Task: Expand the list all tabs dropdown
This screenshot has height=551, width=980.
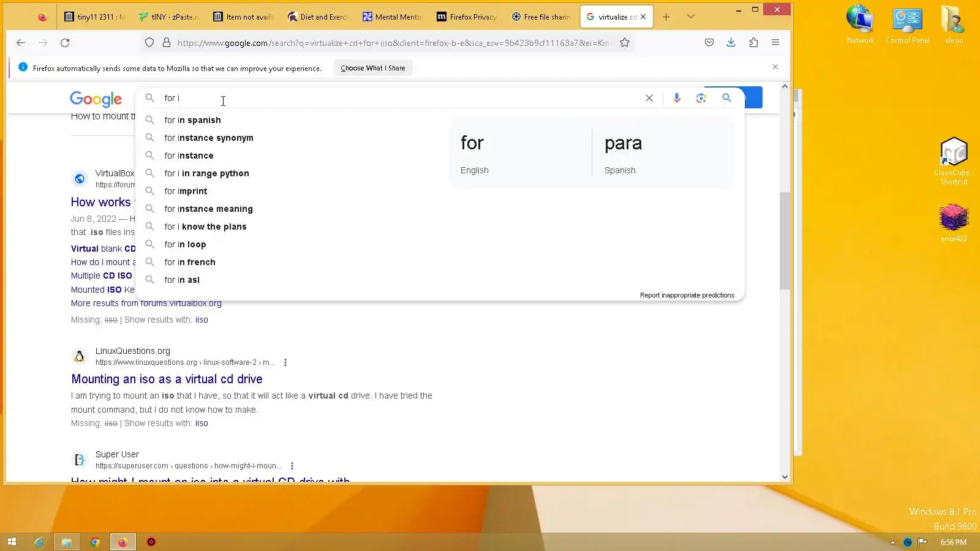Action: coord(691,17)
